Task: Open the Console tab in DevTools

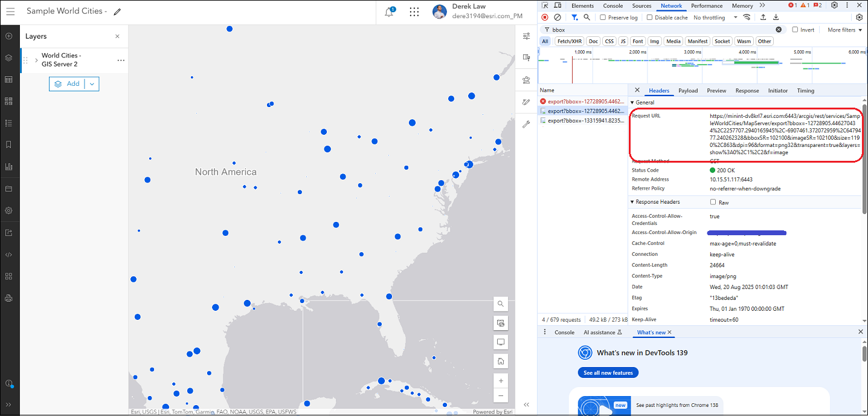Action: (612, 6)
